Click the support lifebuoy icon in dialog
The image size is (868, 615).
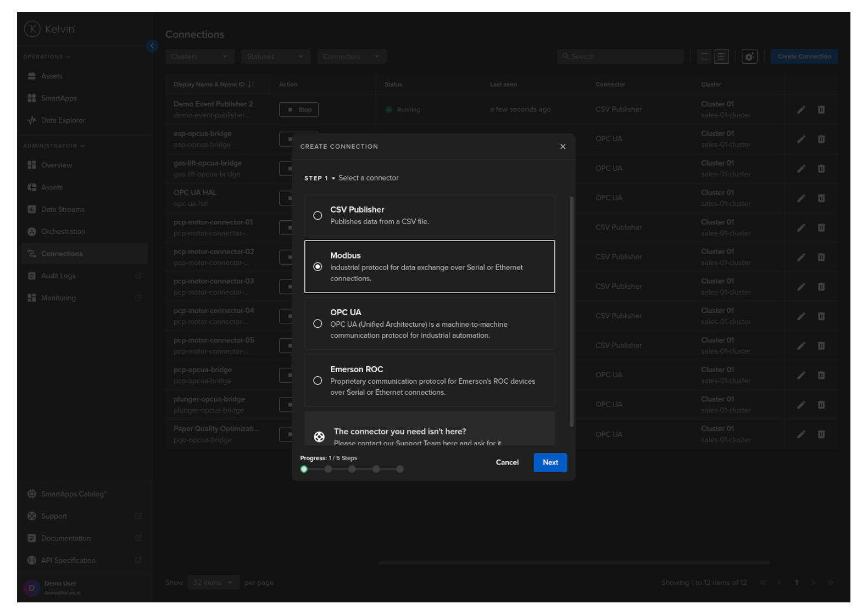click(x=319, y=437)
